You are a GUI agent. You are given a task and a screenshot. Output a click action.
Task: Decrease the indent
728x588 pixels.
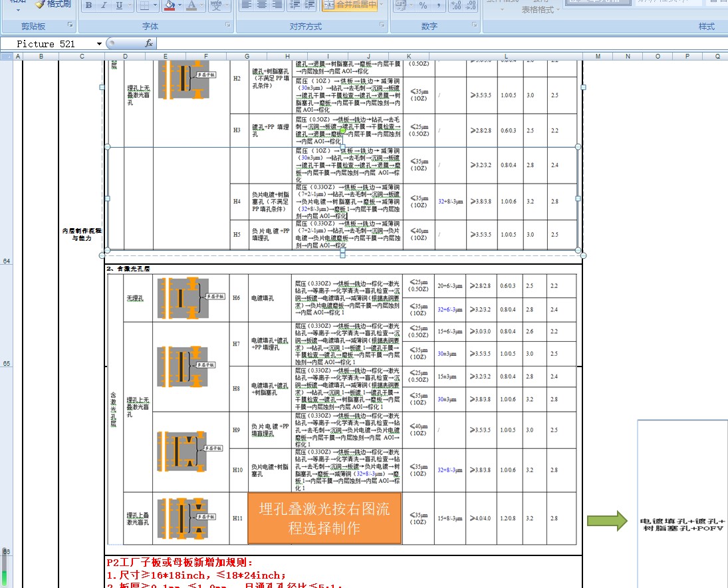click(x=295, y=5)
